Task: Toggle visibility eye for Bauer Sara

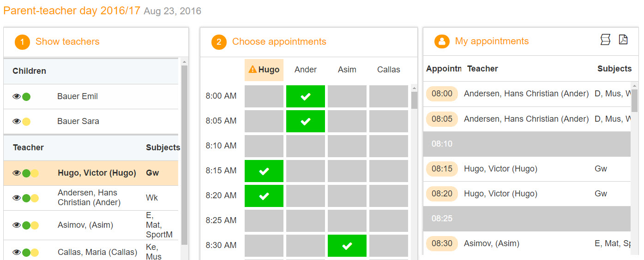Action: click(17, 122)
